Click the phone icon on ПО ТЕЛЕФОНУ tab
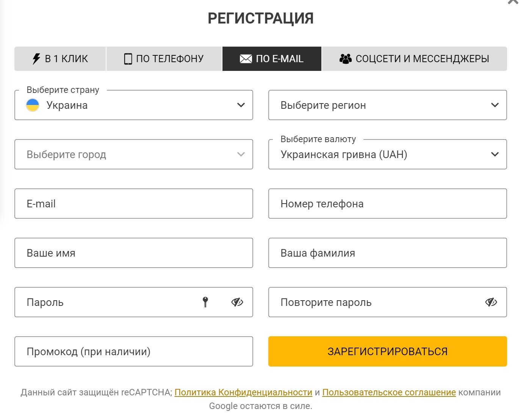523x420 pixels. tap(128, 59)
